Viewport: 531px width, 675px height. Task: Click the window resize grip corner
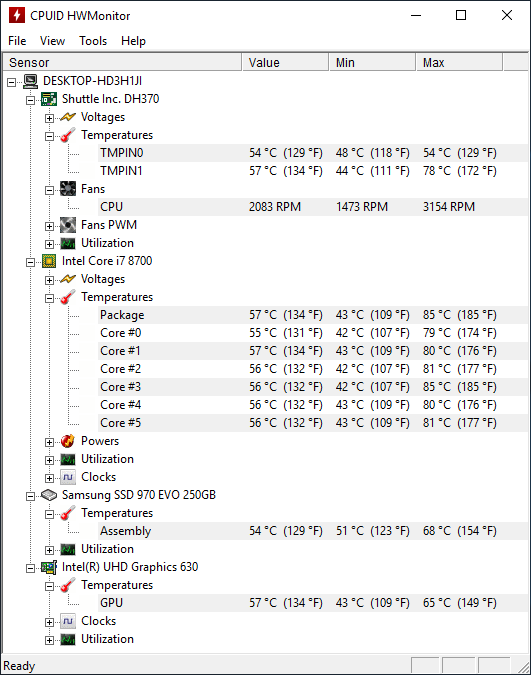click(523, 667)
